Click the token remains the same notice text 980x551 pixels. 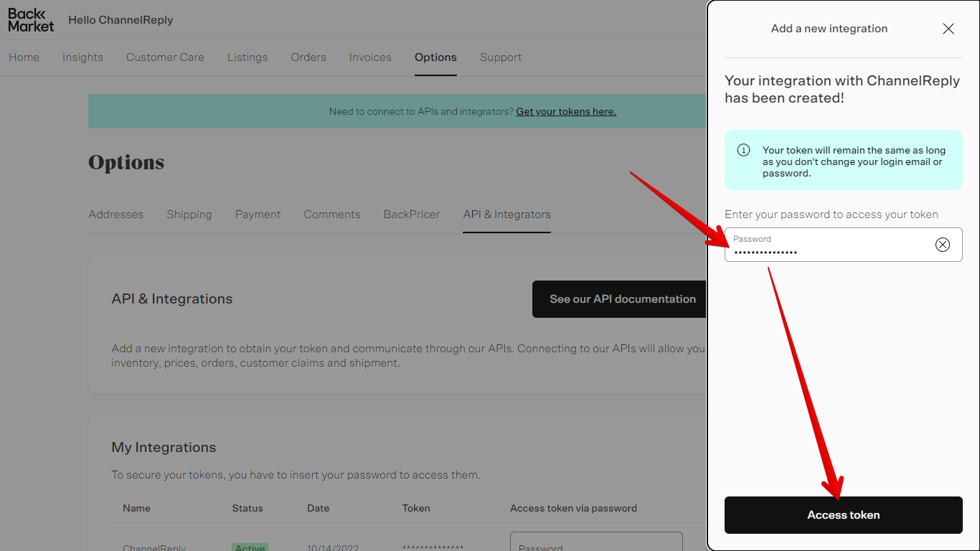click(854, 161)
